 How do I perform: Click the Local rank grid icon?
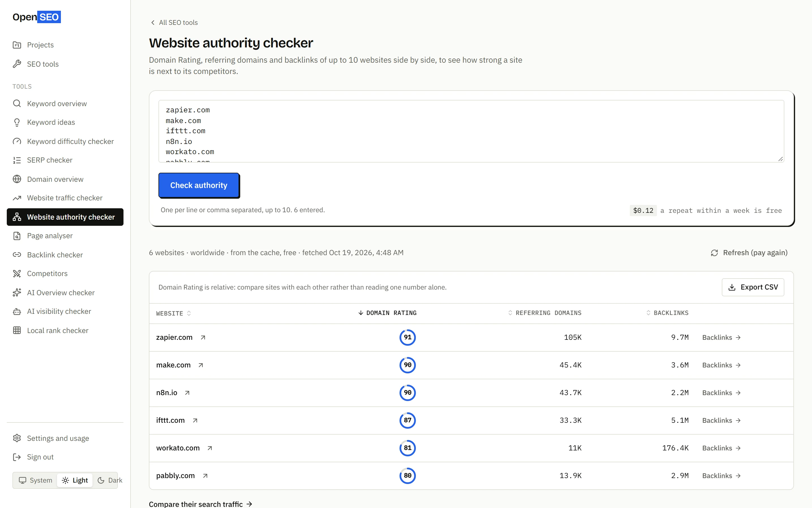[17, 330]
